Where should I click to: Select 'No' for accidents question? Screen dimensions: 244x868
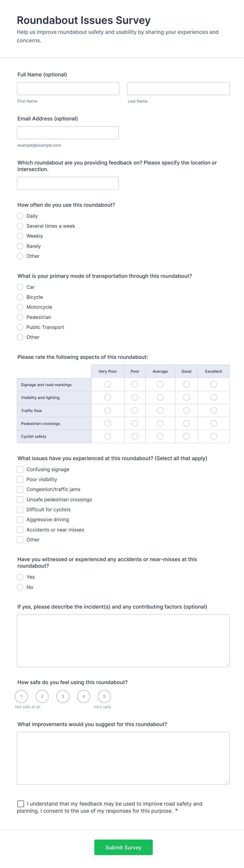pos(20,587)
